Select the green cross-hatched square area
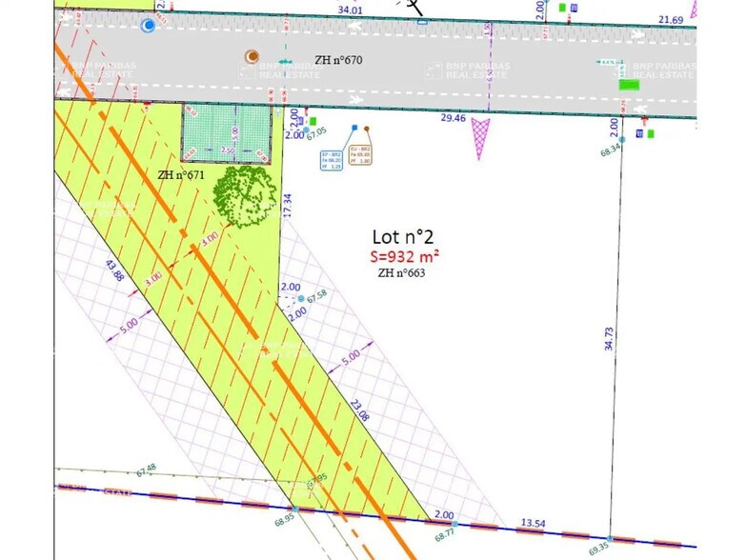747x560 pixels. point(227,133)
